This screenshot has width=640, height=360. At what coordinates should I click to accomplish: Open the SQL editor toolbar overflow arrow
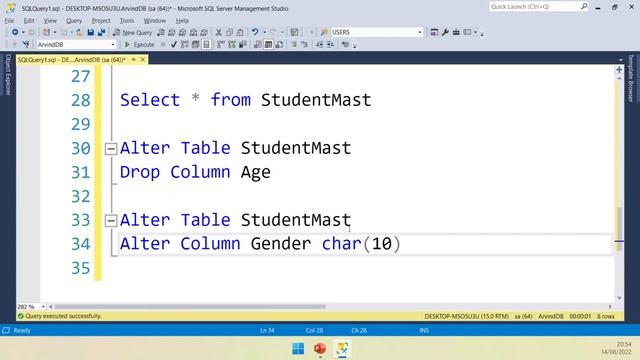[x=355, y=45]
